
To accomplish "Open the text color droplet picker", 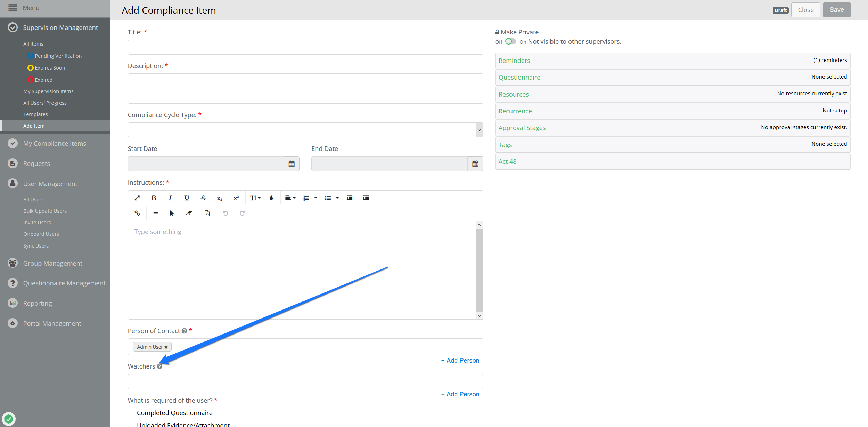I will pyautogui.click(x=271, y=198).
